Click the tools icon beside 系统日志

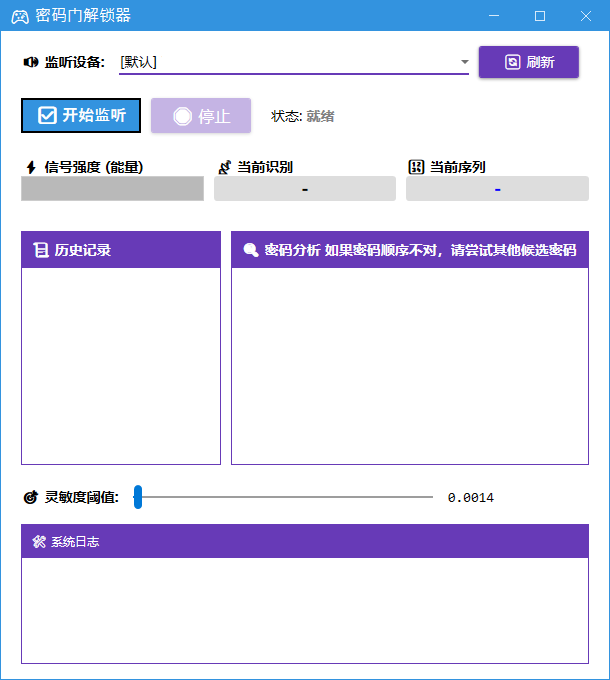tap(39, 542)
